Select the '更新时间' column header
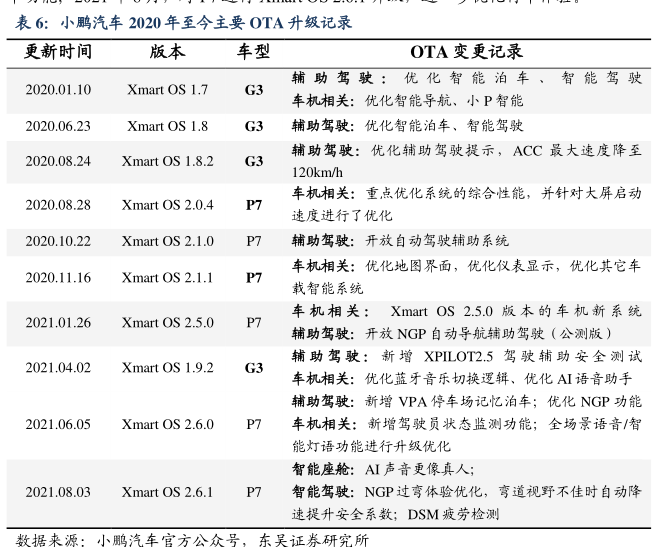 [58, 52]
